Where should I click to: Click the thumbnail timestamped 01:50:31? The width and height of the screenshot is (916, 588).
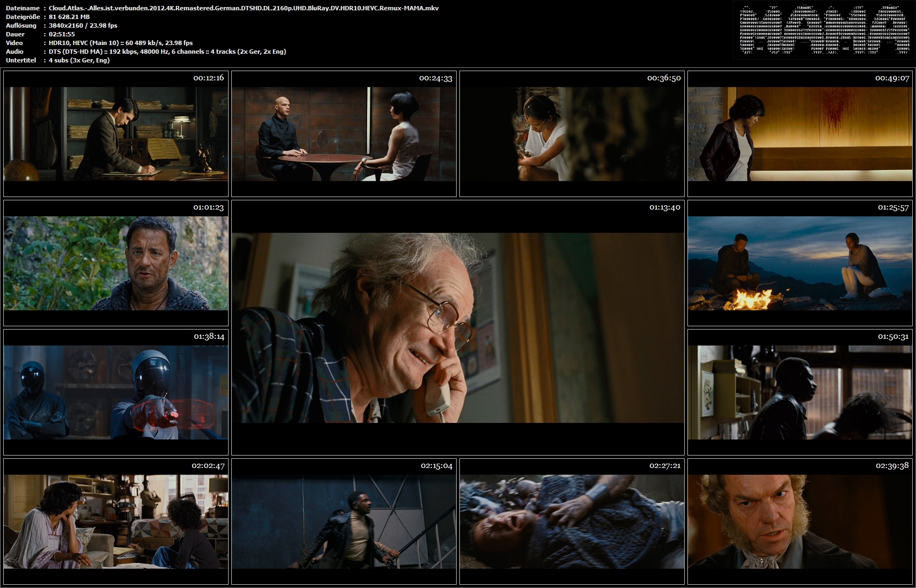tap(800, 392)
